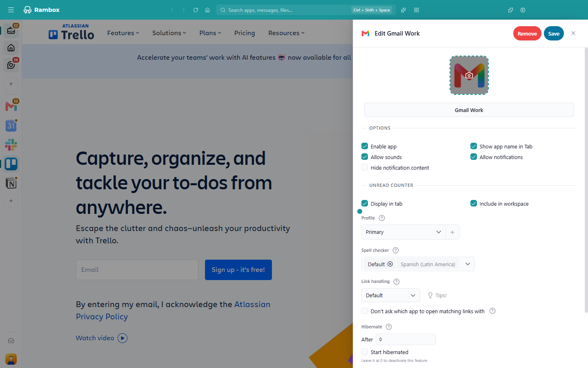Open the Pricing page link
This screenshot has width=588, height=368.
(x=245, y=33)
